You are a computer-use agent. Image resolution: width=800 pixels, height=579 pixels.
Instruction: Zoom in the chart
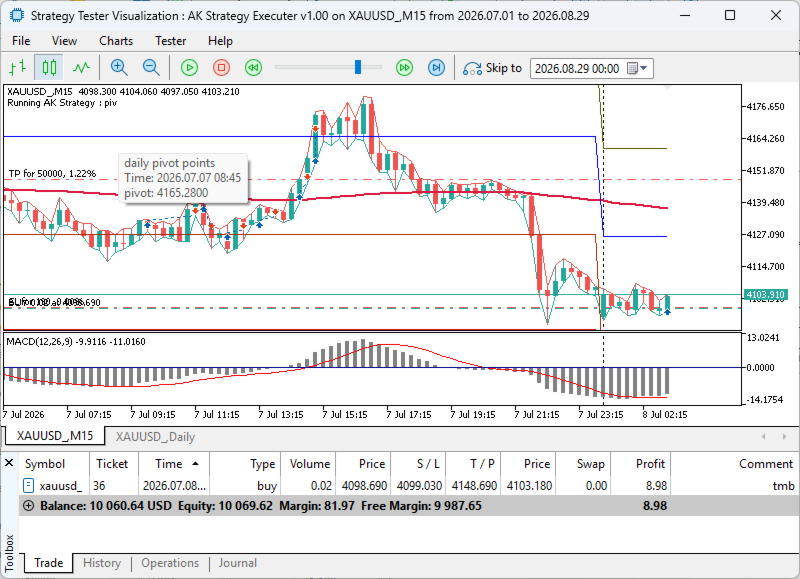tap(119, 67)
